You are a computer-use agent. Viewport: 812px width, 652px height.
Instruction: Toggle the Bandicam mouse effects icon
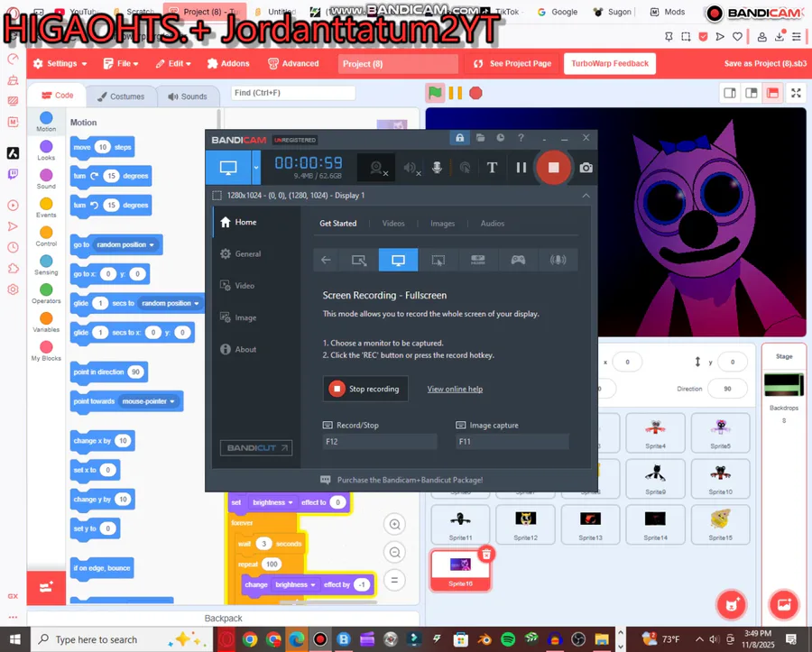pos(465,167)
